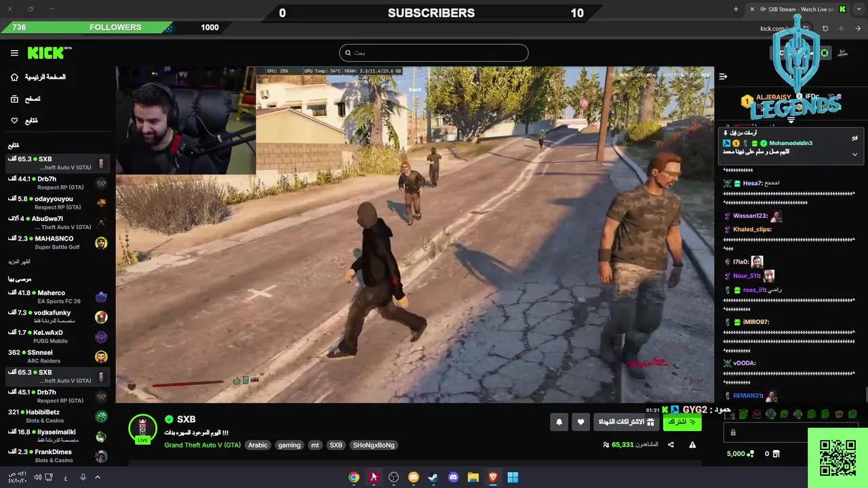Click REMAN21 username in chat

(747, 396)
